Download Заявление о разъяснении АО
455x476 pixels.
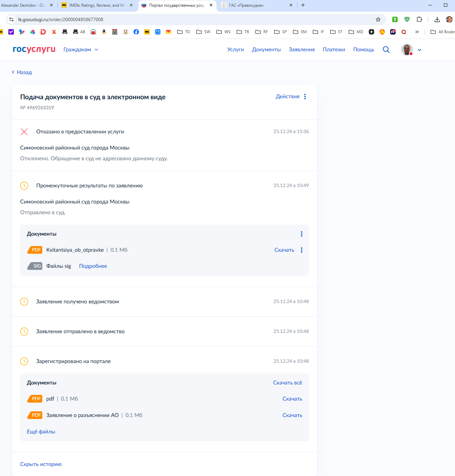292,415
